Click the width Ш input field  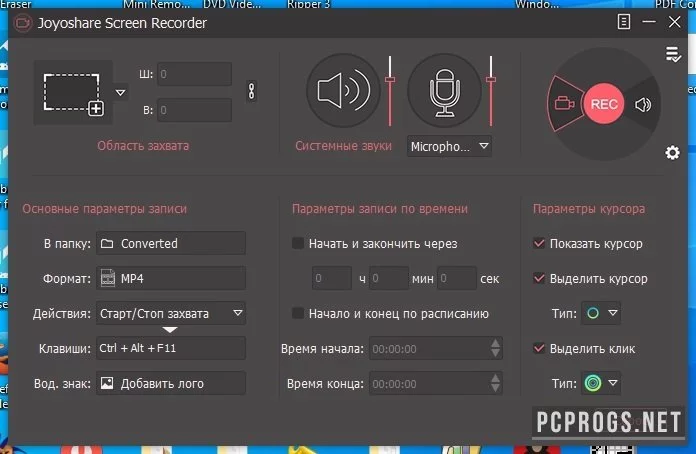coord(194,74)
